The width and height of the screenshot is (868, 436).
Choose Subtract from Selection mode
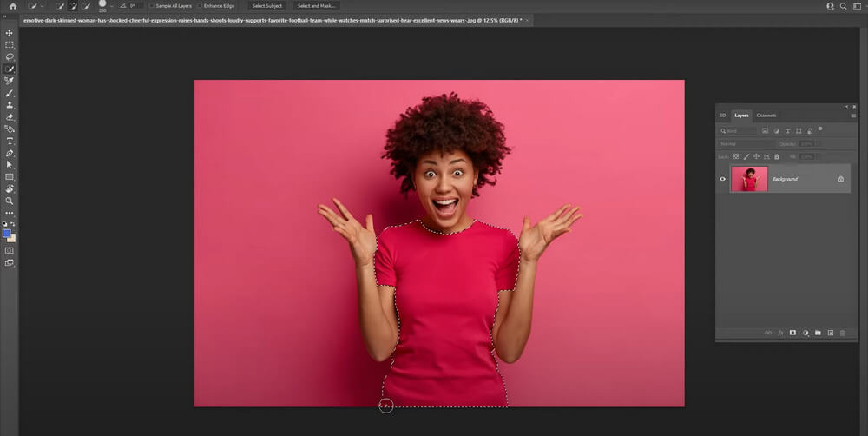[86, 6]
